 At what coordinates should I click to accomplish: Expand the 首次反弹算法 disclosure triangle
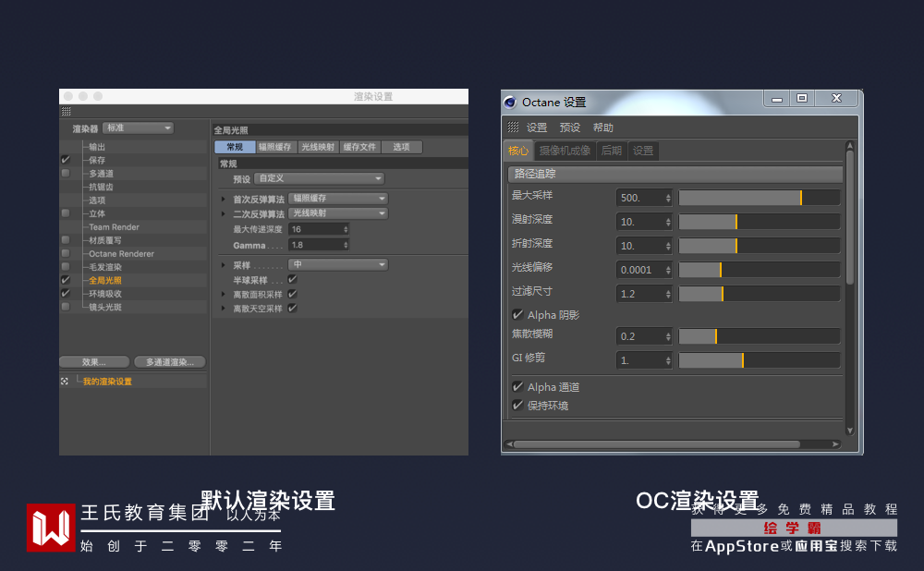(224, 200)
